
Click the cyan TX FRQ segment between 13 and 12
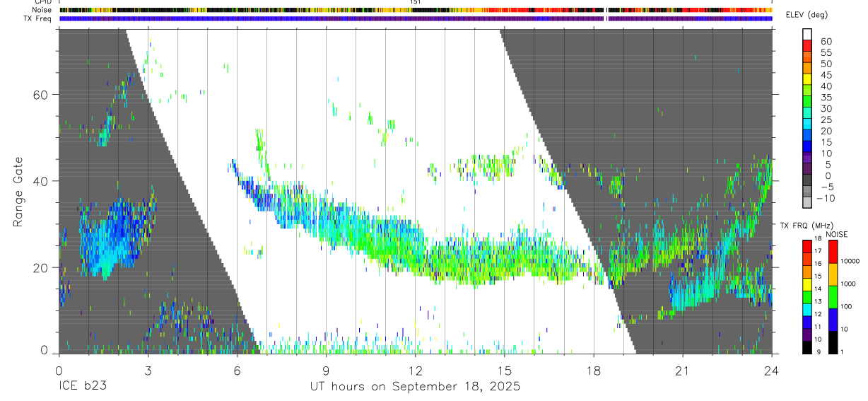[x=807, y=310]
